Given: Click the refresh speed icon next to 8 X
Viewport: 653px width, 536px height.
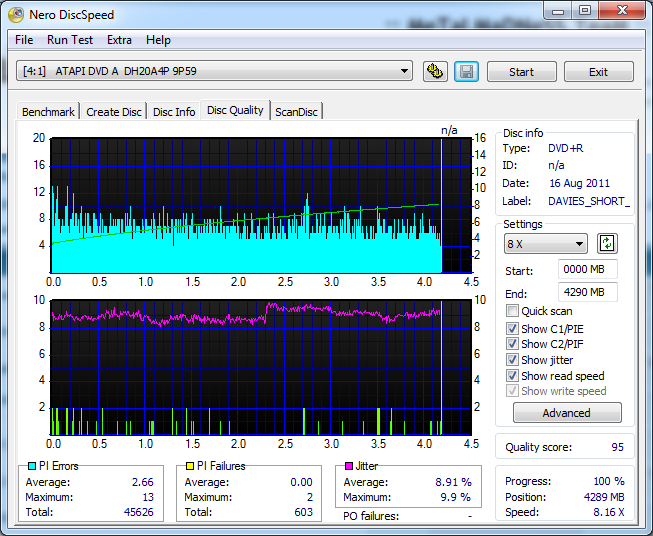Looking at the screenshot, I should (x=607, y=244).
